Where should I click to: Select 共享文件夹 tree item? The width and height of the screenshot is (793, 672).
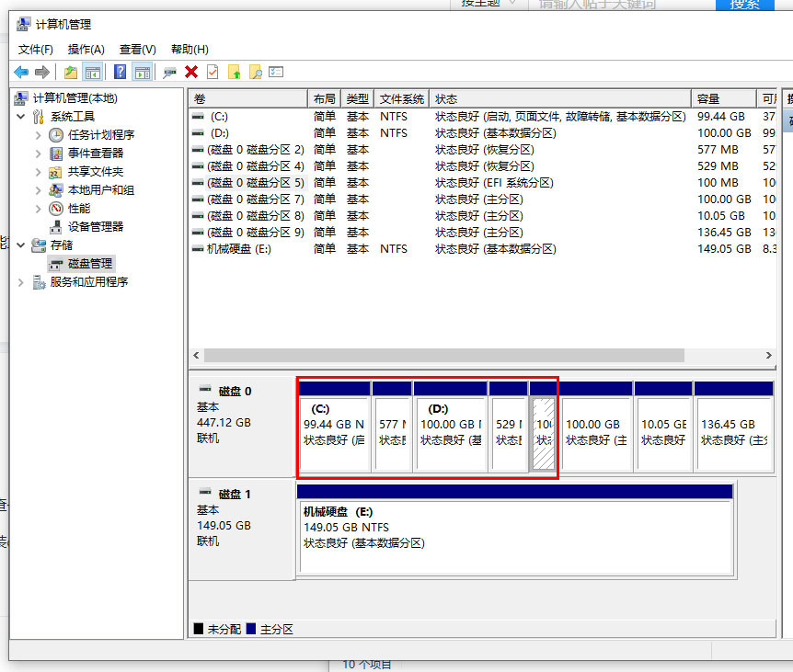point(96,172)
